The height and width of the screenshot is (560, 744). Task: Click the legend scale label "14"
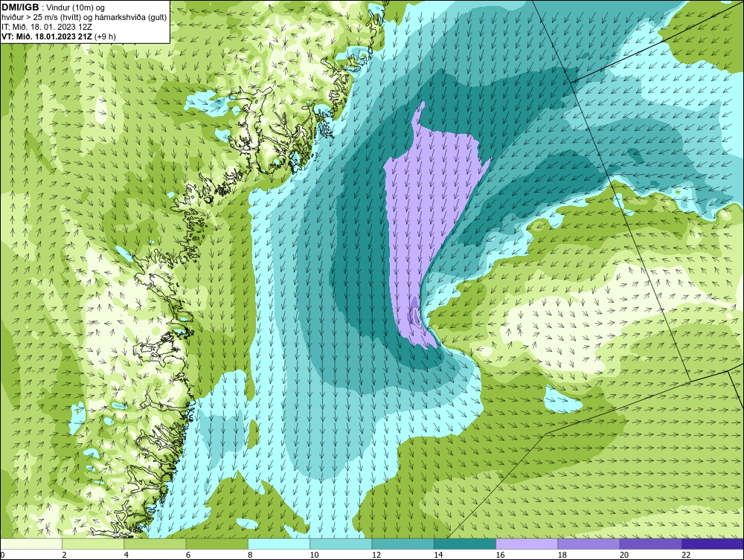[x=438, y=556]
